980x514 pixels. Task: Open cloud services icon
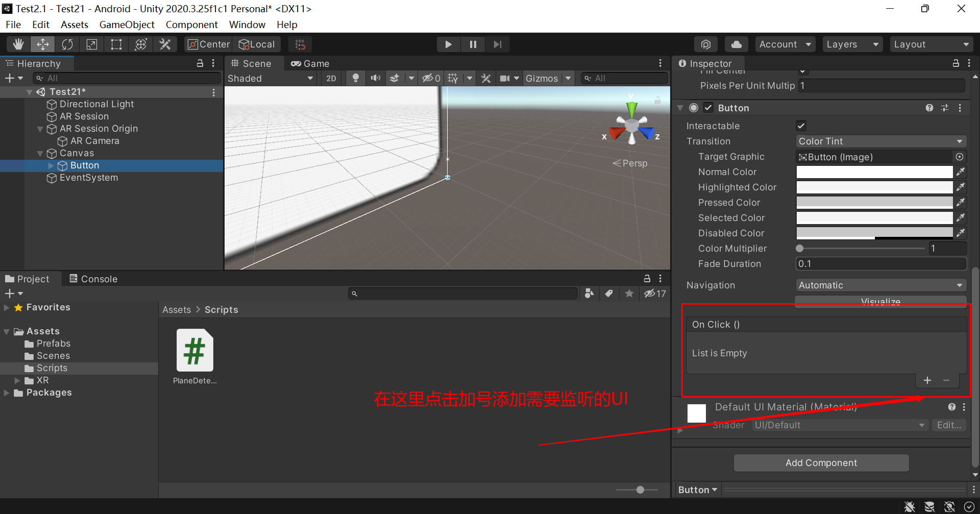[737, 44]
